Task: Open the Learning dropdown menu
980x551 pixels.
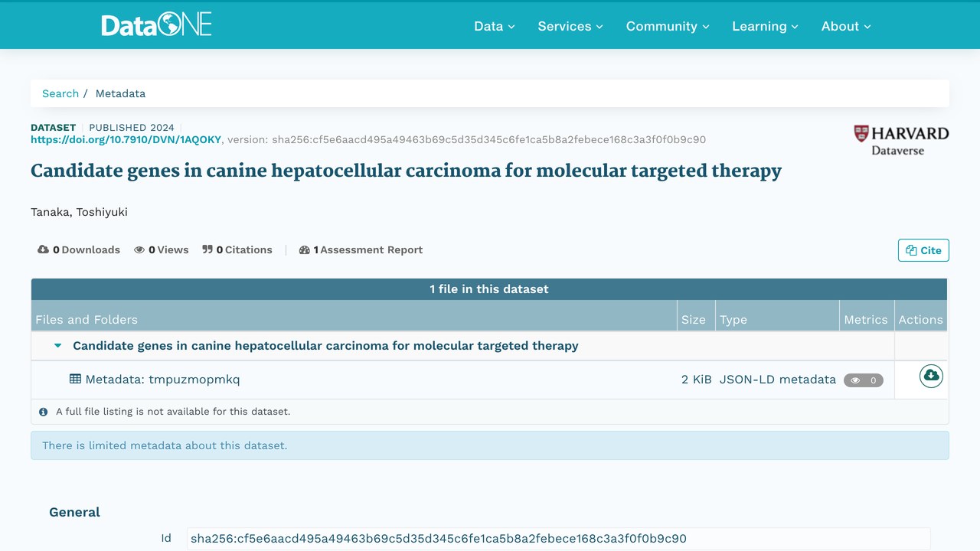Action: pyautogui.click(x=765, y=26)
